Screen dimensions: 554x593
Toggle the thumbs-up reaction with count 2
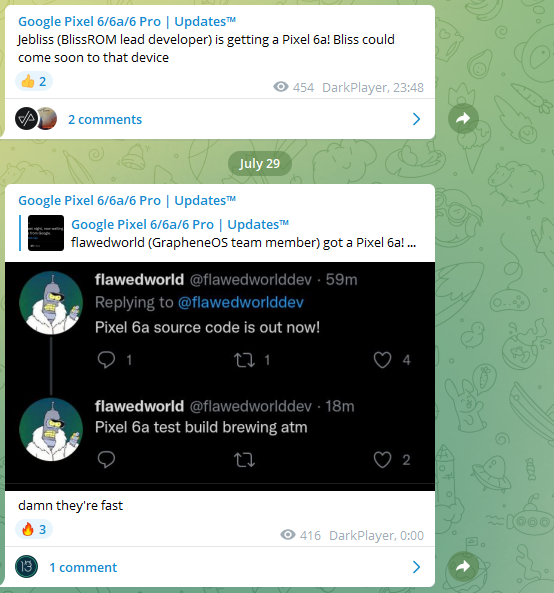click(x=34, y=81)
